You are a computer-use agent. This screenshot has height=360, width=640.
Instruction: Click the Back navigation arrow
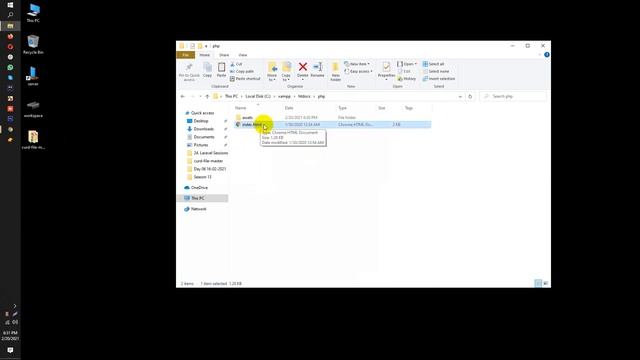[x=182, y=96]
